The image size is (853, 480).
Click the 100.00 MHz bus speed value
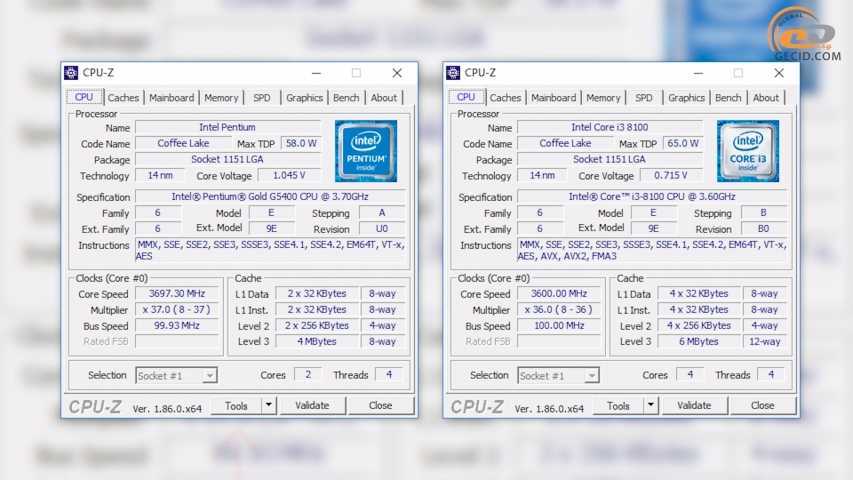559,325
